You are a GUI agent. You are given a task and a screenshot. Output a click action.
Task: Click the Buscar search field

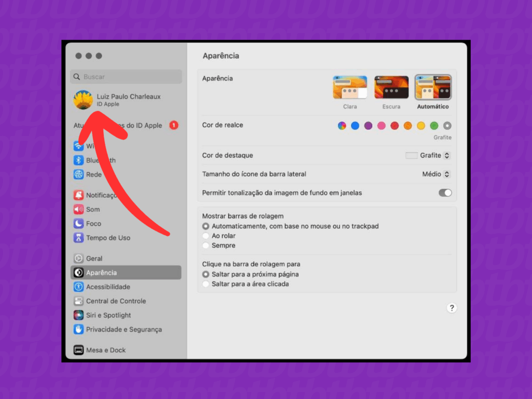point(126,77)
